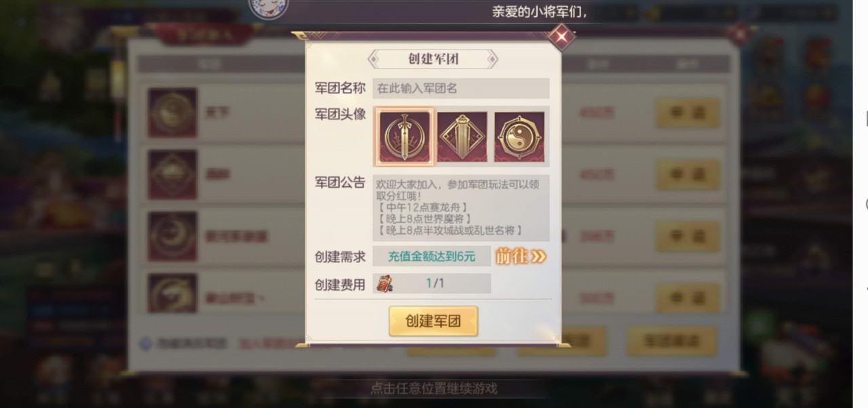868x408 pixels.
Task: Tap first legion emblem in blurred list
Action: [173, 113]
